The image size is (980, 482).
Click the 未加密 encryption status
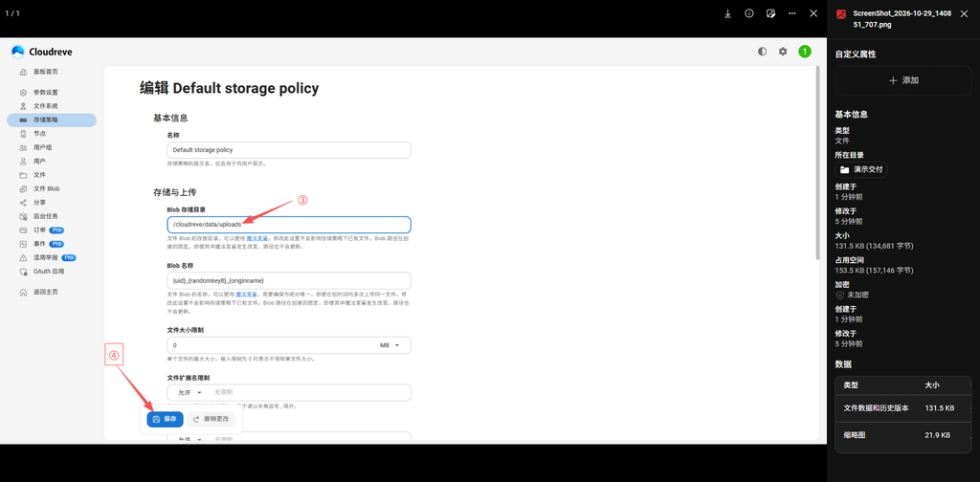[852, 295]
